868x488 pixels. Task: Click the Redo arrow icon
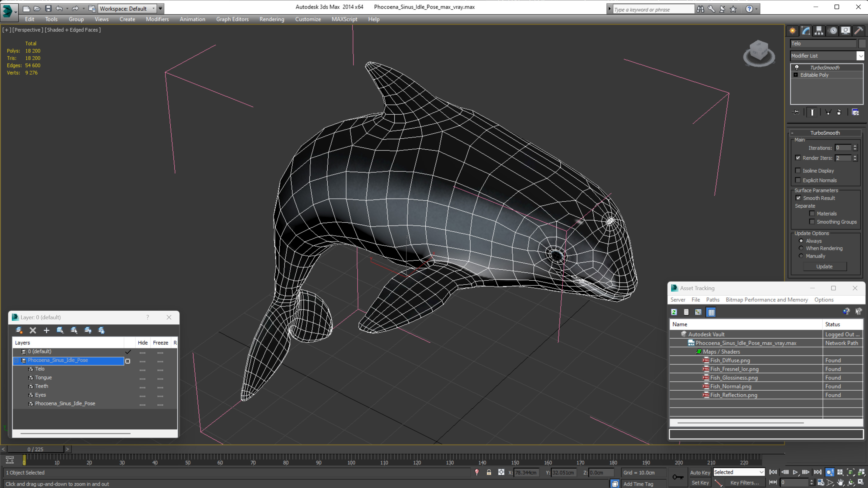pos(75,9)
